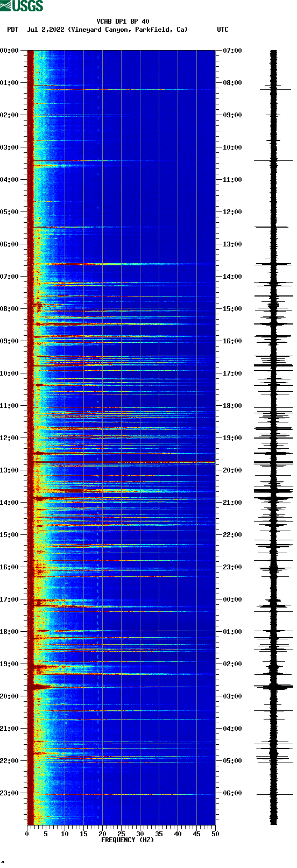Click the 15:00 PDT time label

(10, 535)
